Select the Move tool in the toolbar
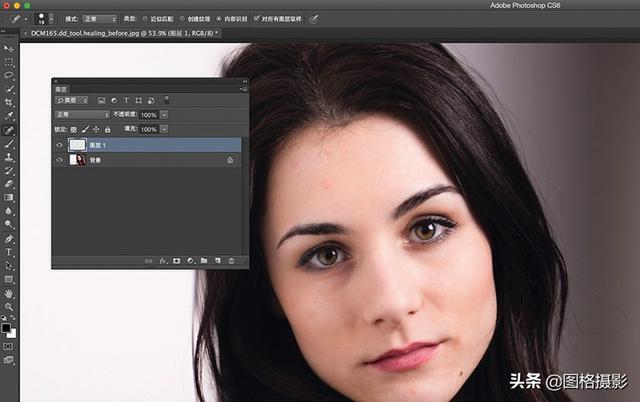The width and height of the screenshot is (640, 402). 9,48
